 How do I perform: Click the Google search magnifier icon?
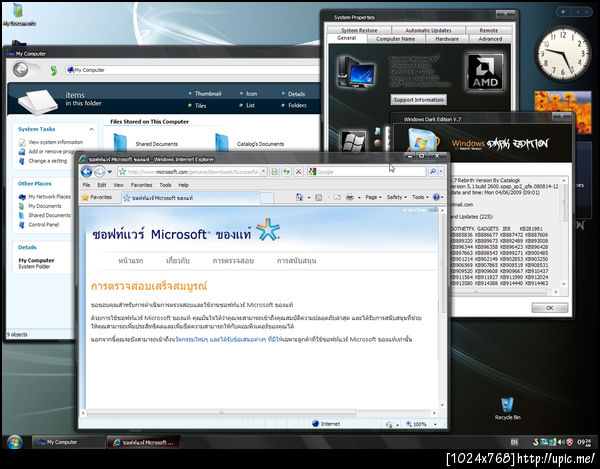pos(433,172)
